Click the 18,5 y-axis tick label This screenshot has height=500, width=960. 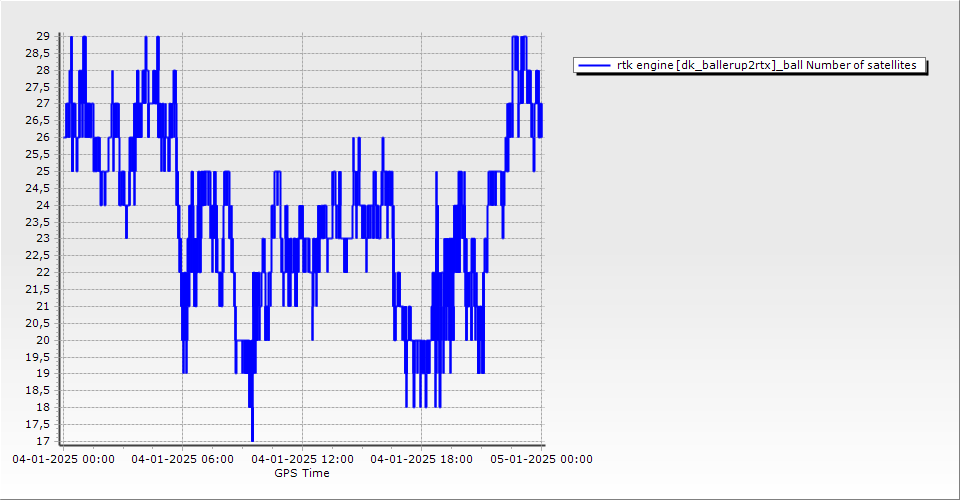point(38,390)
